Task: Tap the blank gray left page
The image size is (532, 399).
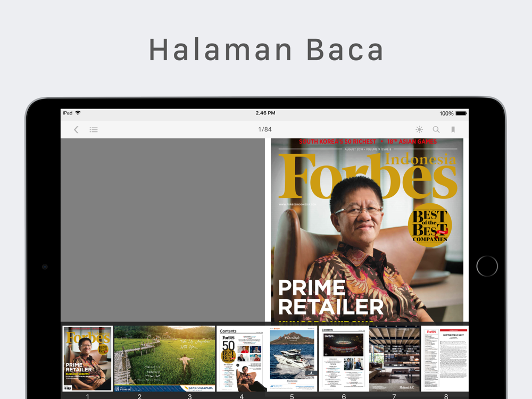Action: (162, 230)
